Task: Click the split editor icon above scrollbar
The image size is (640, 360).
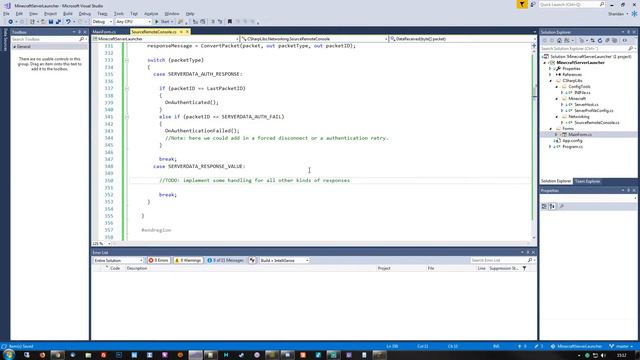Action: pos(534,46)
